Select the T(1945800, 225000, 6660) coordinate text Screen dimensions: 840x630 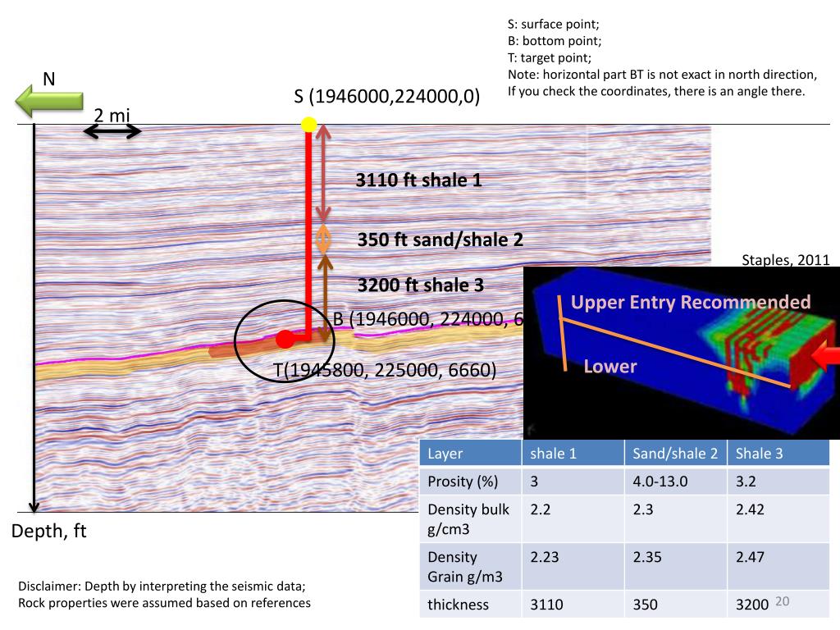click(x=385, y=370)
